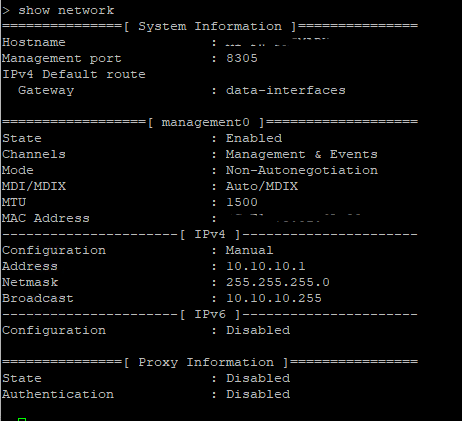
Task: Click the management0 section header
Action: (206, 122)
